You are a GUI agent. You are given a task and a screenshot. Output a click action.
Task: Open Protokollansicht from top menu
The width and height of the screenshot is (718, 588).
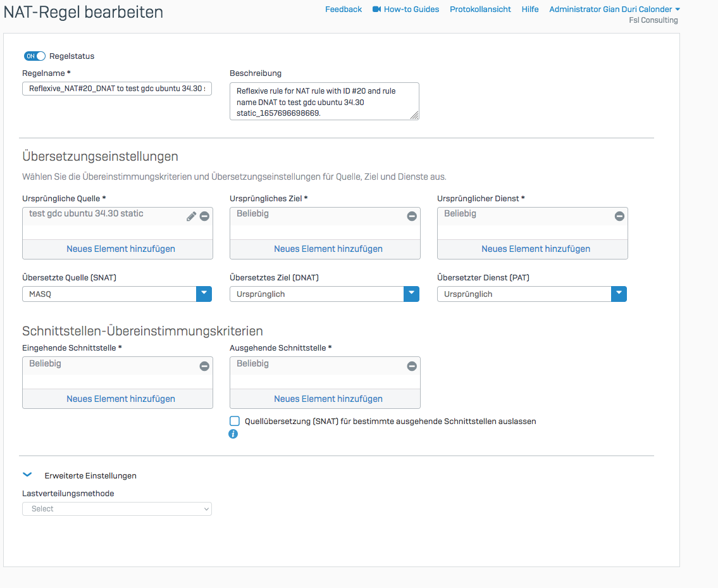pyautogui.click(x=480, y=9)
